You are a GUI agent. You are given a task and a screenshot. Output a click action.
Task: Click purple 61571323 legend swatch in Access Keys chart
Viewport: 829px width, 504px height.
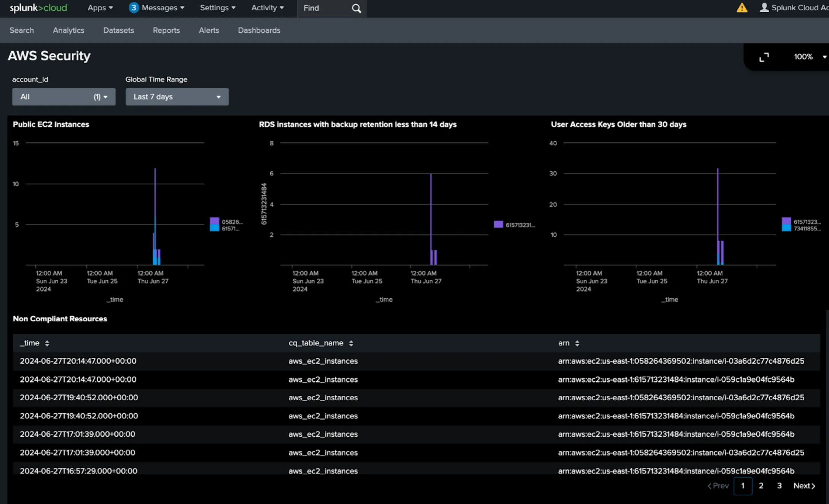pyautogui.click(x=786, y=221)
